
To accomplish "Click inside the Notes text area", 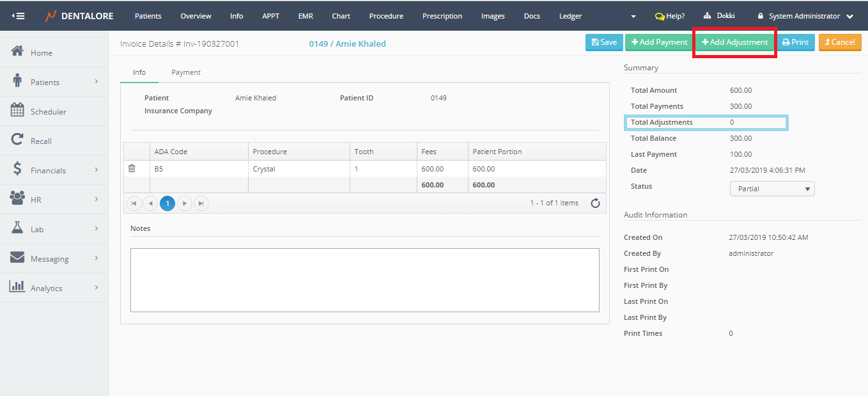I will coord(364,280).
